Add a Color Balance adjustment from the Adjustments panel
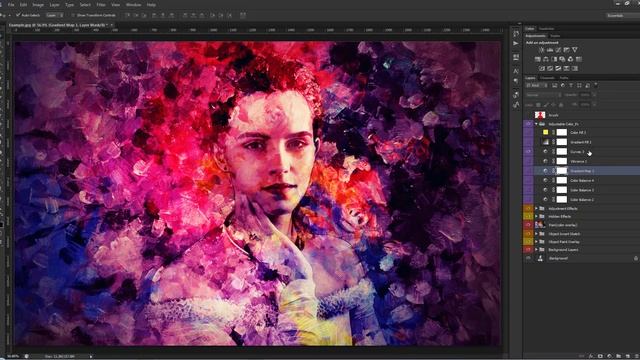The width and height of the screenshot is (640, 360). pos(546,59)
